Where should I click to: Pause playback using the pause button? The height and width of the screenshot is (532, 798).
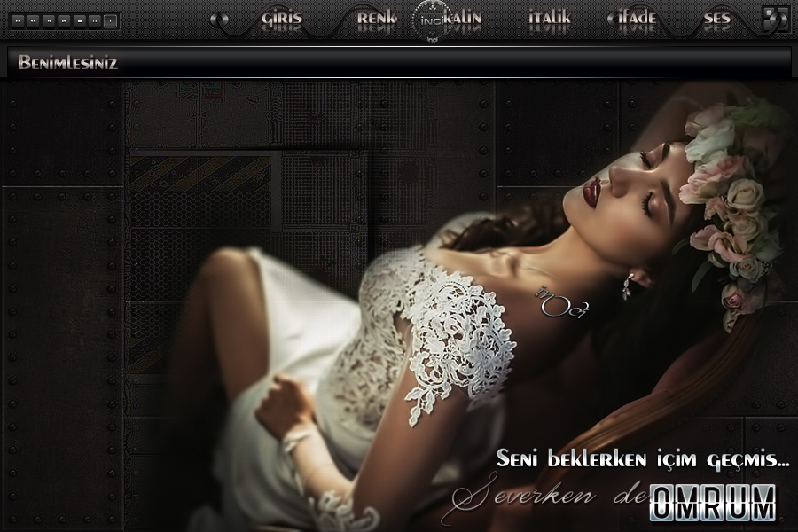95,20
